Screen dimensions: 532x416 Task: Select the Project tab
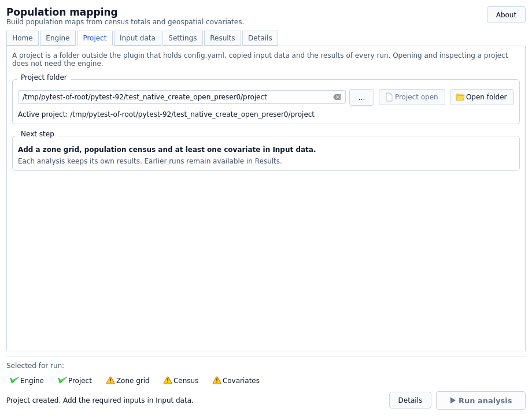95,38
